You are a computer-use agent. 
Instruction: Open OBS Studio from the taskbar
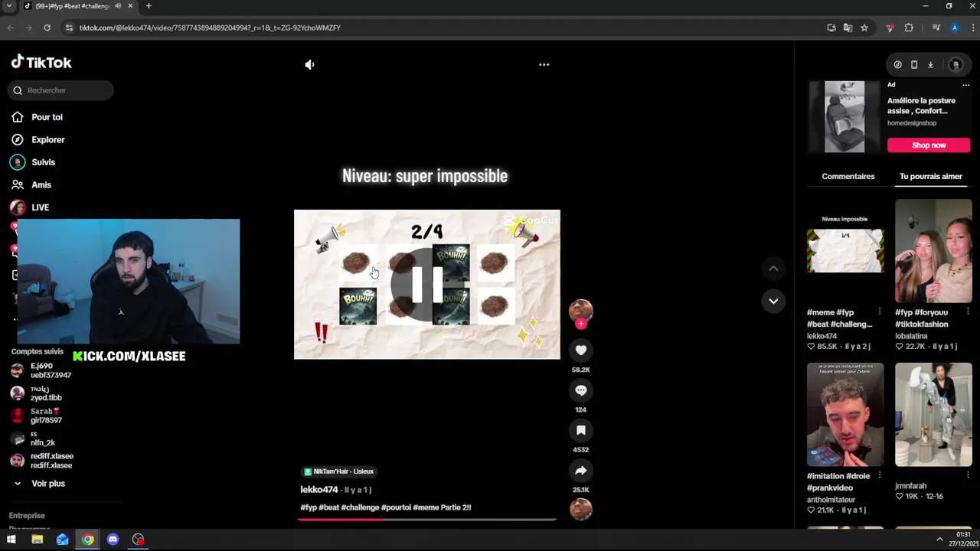(x=138, y=540)
